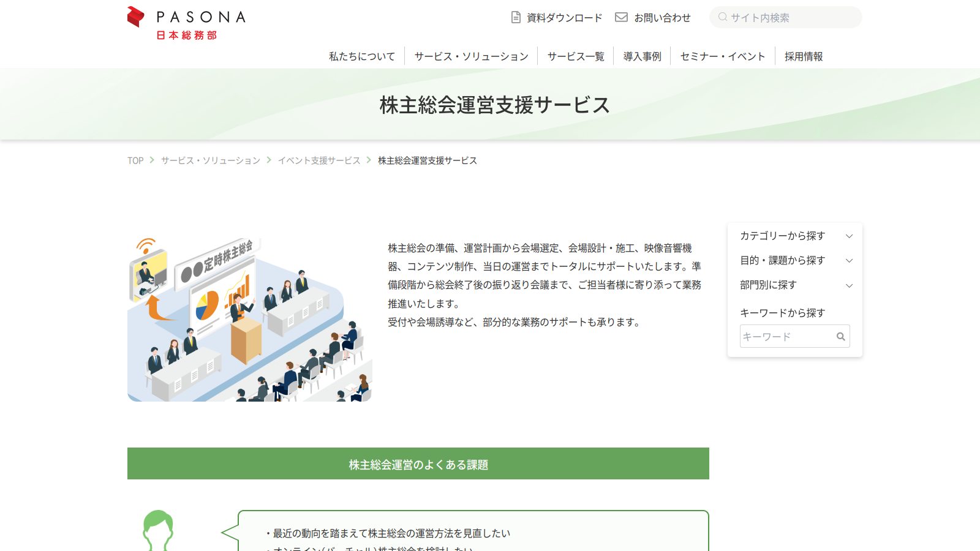Go to サービス一覧 in the navigation
Screen dimensions: 980x551
tap(576, 56)
